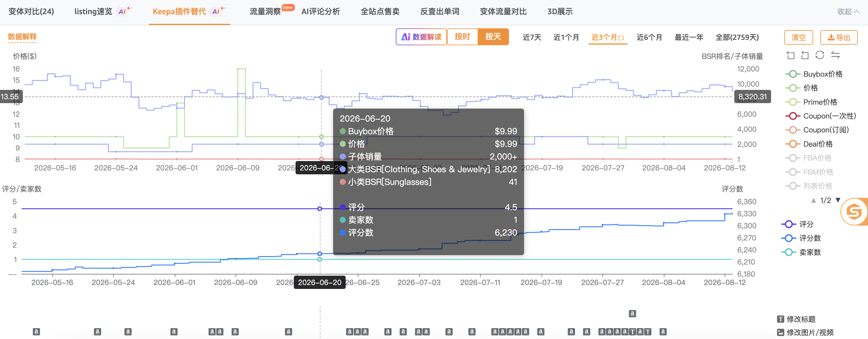
Task: Click tooltip row 小类BSR[Sunglasses]
Action: coord(428,182)
